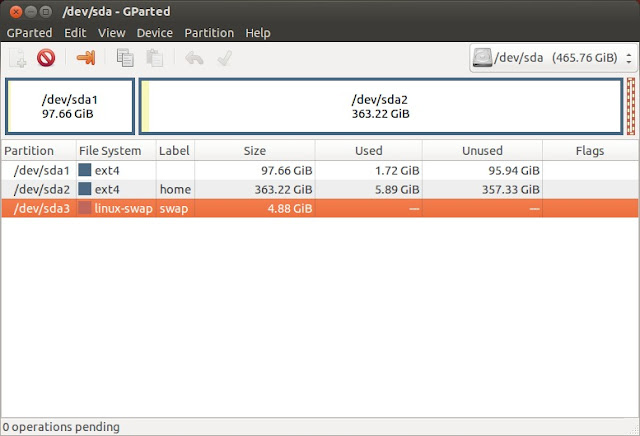Click the 95.94 GiB unused cell
Image resolution: width=640 pixels, height=436 pixels.
point(482,170)
